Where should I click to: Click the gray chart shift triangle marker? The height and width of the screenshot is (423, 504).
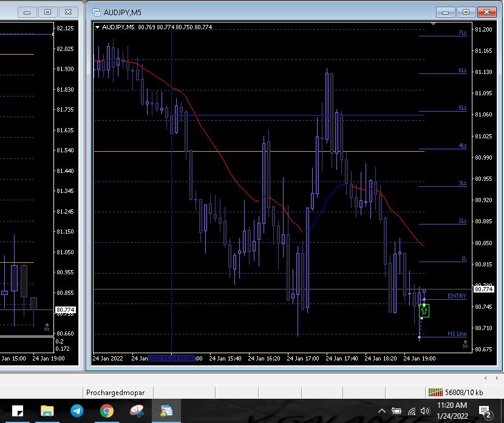pos(433,24)
